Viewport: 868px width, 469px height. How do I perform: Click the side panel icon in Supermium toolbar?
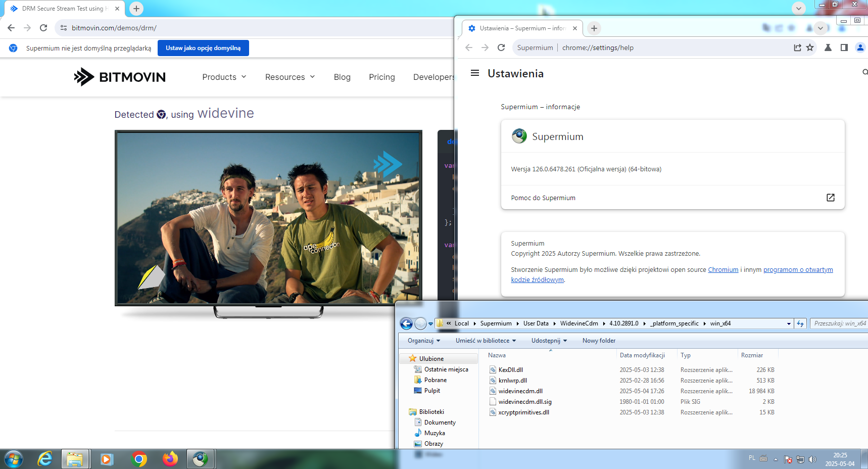[x=844, y=48]
